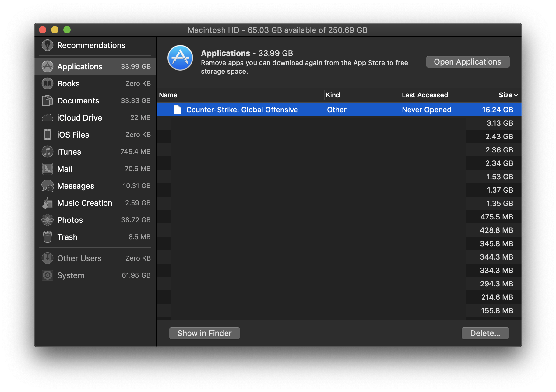This screenshot has height=392, width=556.
Task: Click the Macintosh HD window title
Action: 277,30
